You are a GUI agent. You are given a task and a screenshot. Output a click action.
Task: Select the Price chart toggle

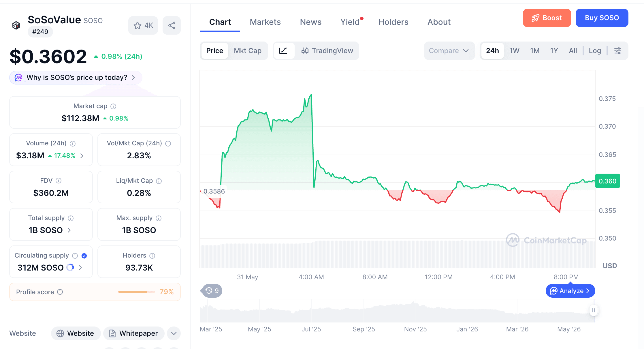coord(214,51)
